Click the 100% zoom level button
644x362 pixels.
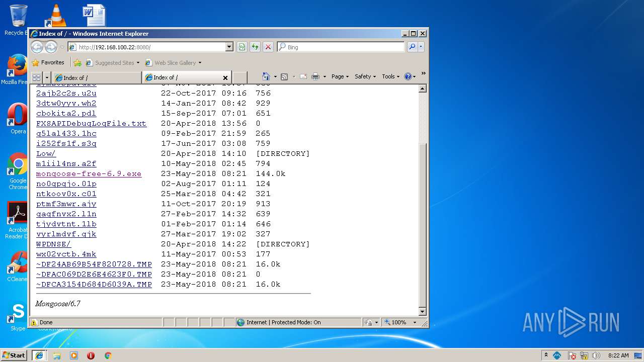click(396, 322)
